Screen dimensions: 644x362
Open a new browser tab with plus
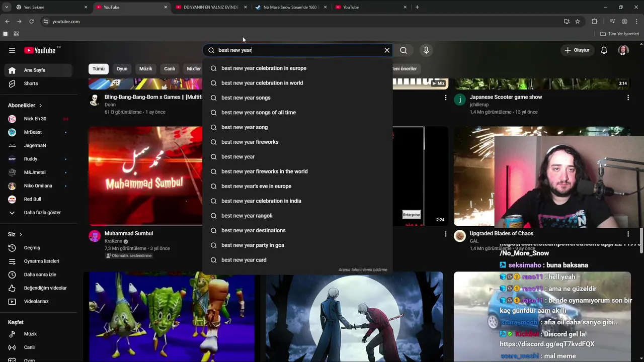coord(417,7)
